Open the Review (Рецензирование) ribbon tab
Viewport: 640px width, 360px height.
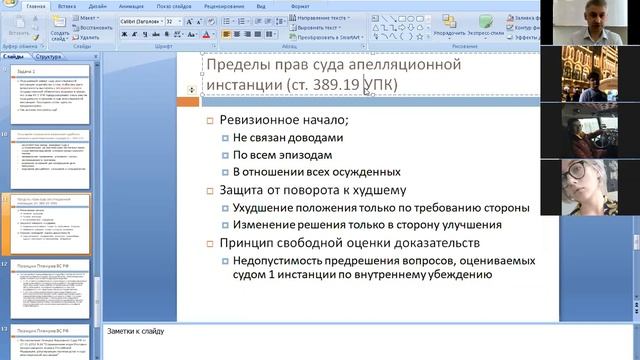point(224,7)
